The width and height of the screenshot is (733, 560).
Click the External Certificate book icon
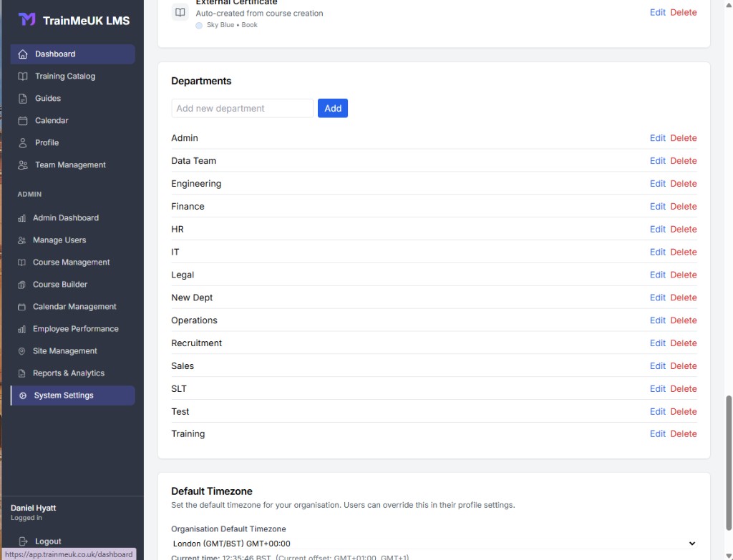click(180, 12)
